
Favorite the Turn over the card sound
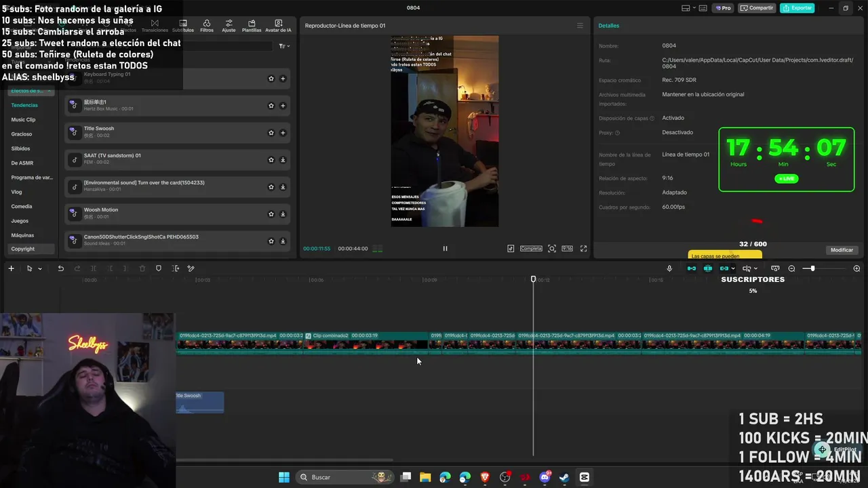(x=271, y=187)
